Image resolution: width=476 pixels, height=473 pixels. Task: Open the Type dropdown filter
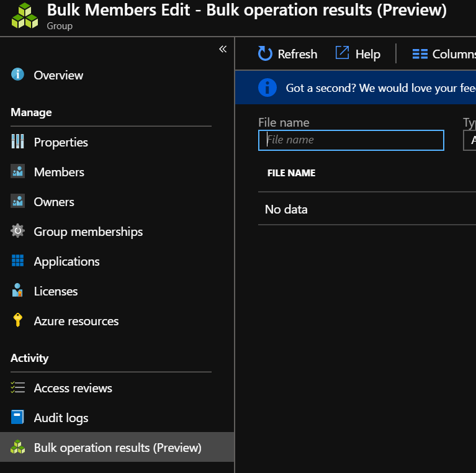pos(470,140)
